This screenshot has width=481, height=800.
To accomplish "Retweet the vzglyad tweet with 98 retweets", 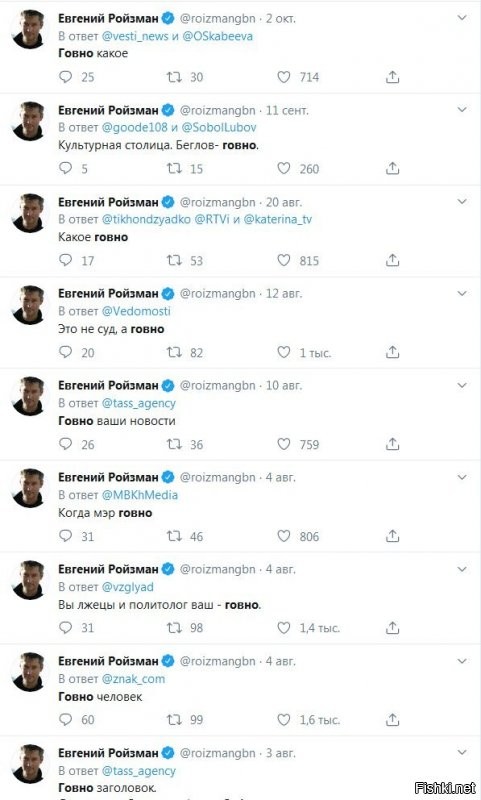I will 174,628.
